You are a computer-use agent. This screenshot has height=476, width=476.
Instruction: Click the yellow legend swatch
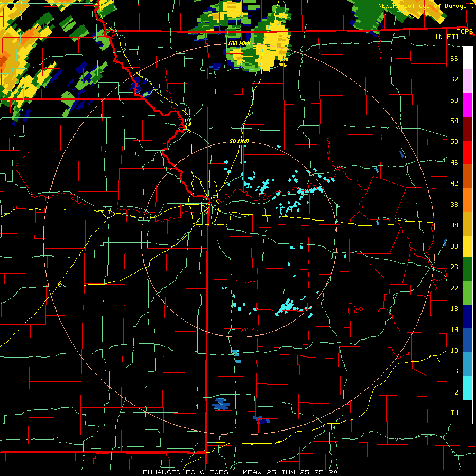click(467, 246)
